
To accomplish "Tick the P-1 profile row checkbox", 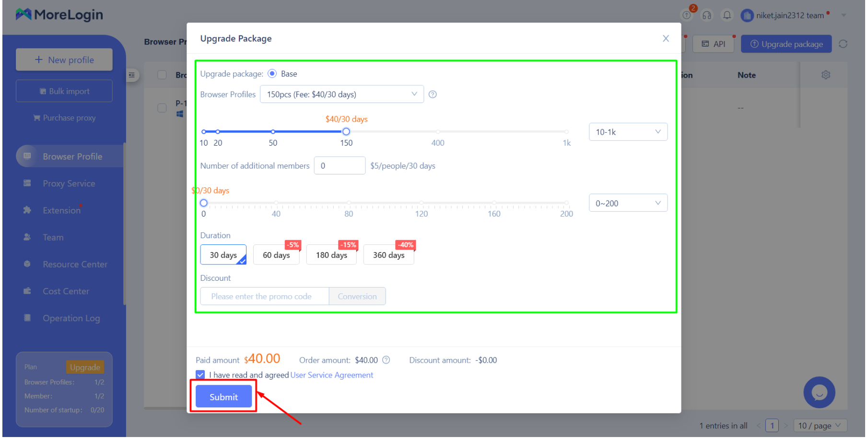I will [x=162, y=108].
